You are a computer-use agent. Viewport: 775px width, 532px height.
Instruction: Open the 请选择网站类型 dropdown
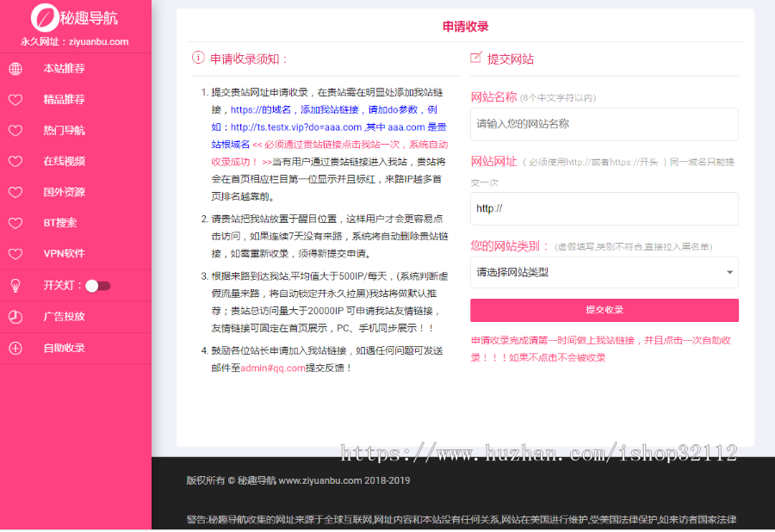tap(603, 273)
